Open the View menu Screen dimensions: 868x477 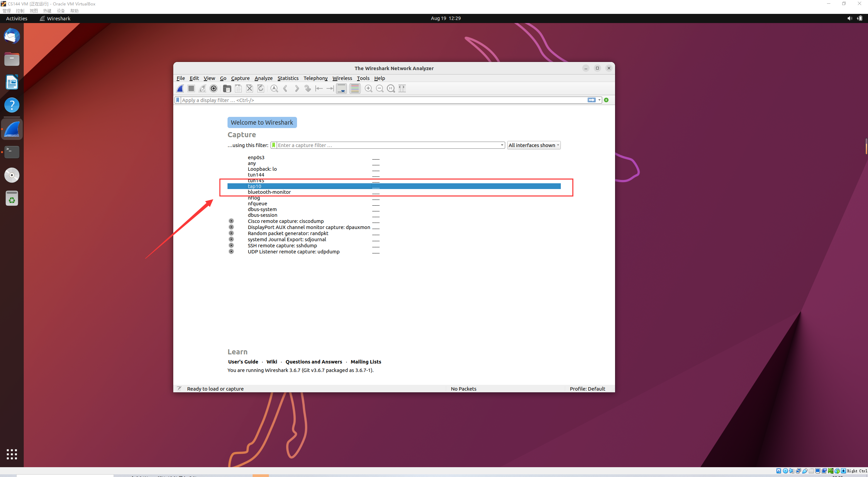click(209, 78)
